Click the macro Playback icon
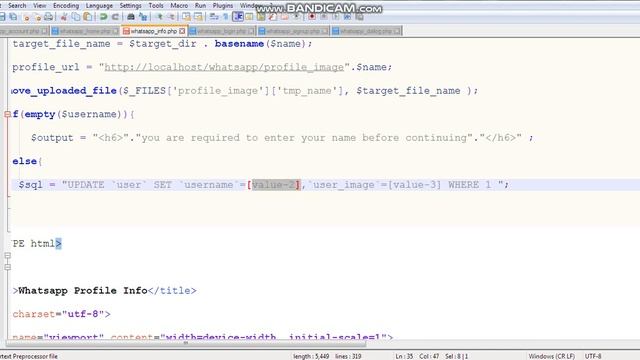640x360 pixels. click(x=336, y=17)
